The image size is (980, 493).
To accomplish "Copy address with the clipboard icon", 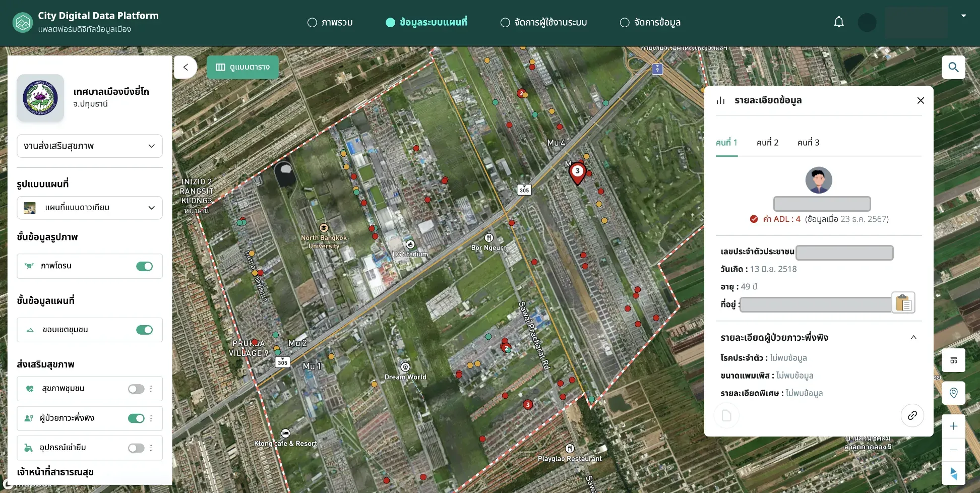I will (x=903, y=303).
